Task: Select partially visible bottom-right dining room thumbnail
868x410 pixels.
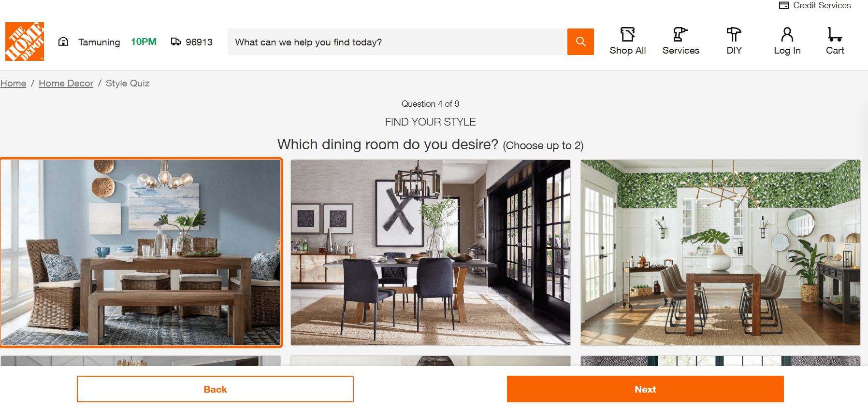Action: pyautogui.click(x=720, y=361)
